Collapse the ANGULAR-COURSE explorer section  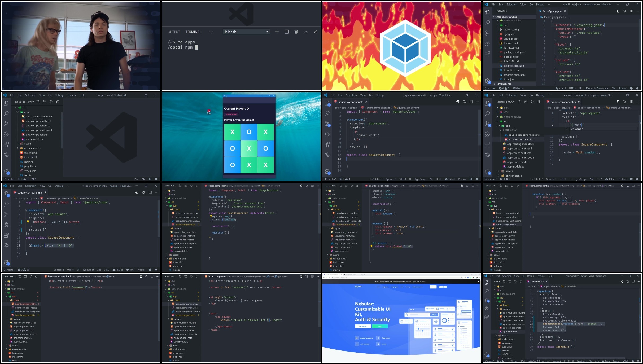pos(514,17)
